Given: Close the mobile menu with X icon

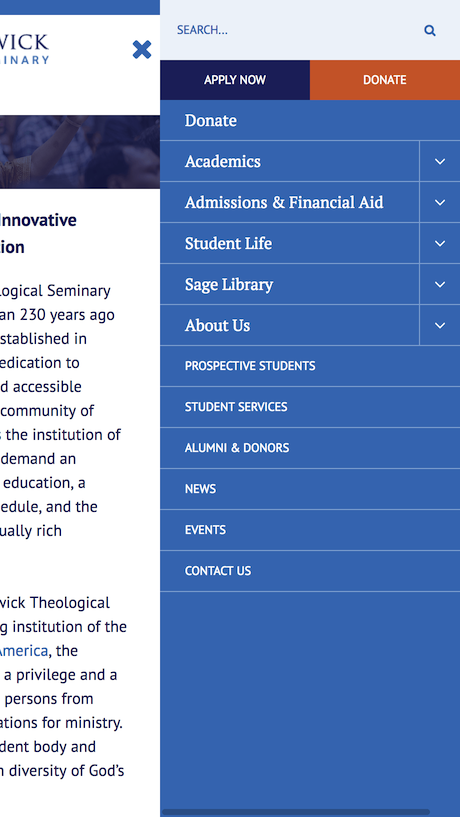Looking at the screenshot, I should click(142, 49).
